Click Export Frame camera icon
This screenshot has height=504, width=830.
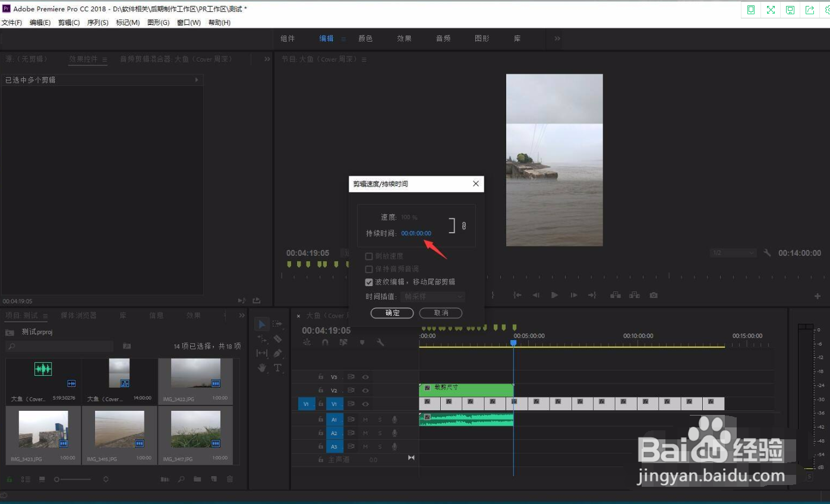point(654,295)
